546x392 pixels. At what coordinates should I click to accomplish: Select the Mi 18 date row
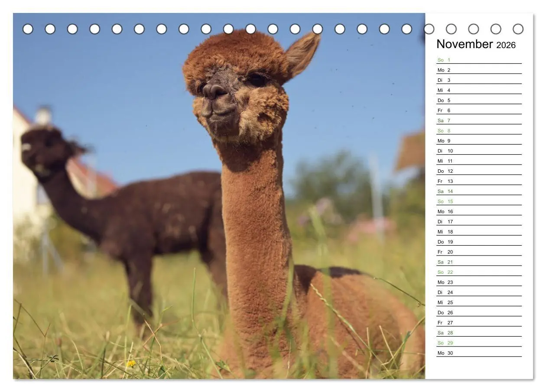click(x=479, y=232)
